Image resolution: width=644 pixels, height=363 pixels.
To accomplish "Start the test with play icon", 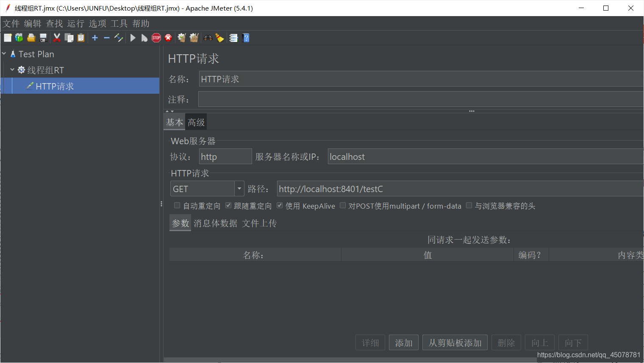I will click(133, 38).
